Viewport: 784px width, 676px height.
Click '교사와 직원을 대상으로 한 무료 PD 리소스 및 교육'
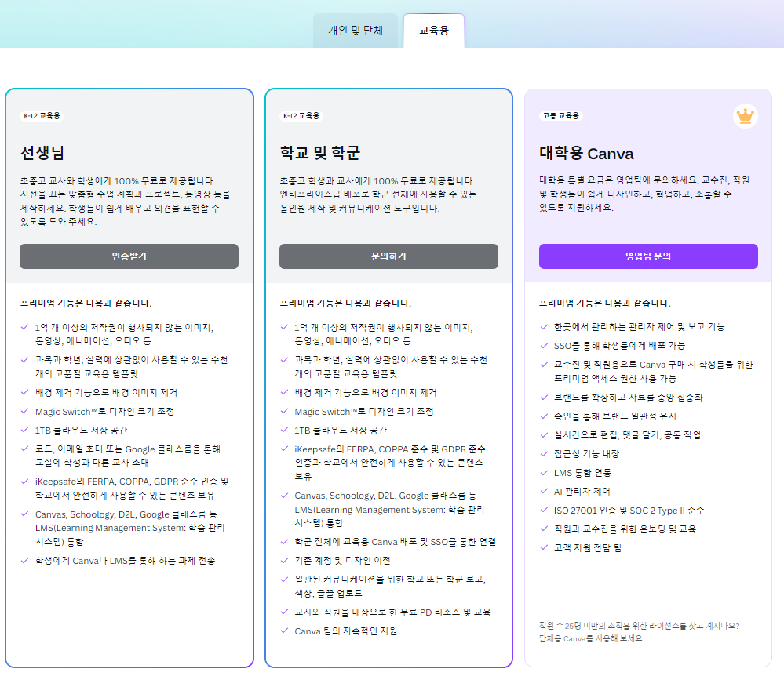(x=392, y=612)
